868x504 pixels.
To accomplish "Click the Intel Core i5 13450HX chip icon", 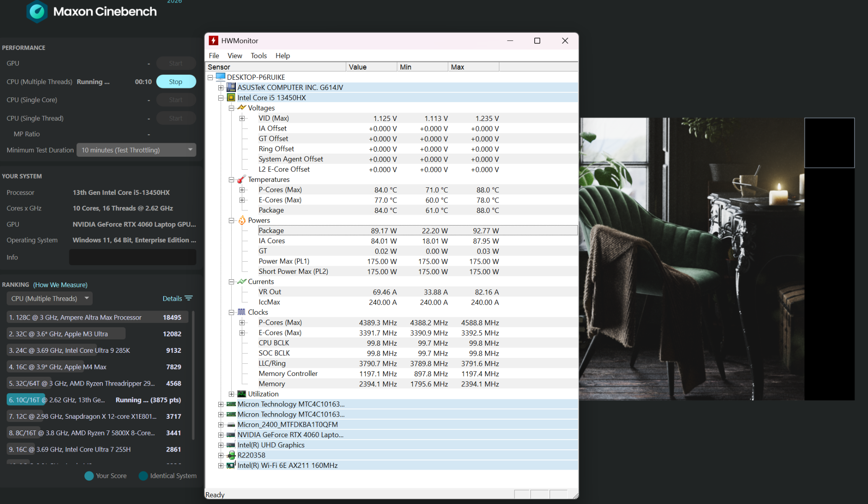I will (231, 97).
